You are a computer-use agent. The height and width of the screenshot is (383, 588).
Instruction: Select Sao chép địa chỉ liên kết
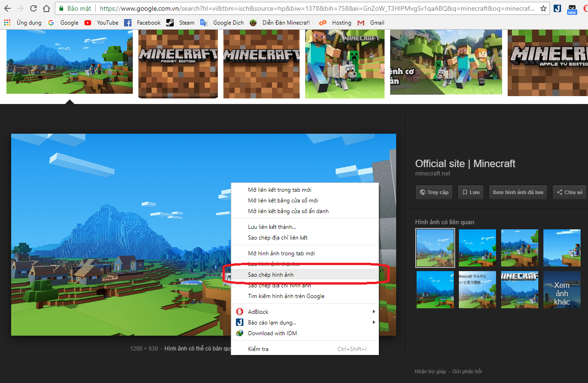pyautogui.click(x=305, y=238)
